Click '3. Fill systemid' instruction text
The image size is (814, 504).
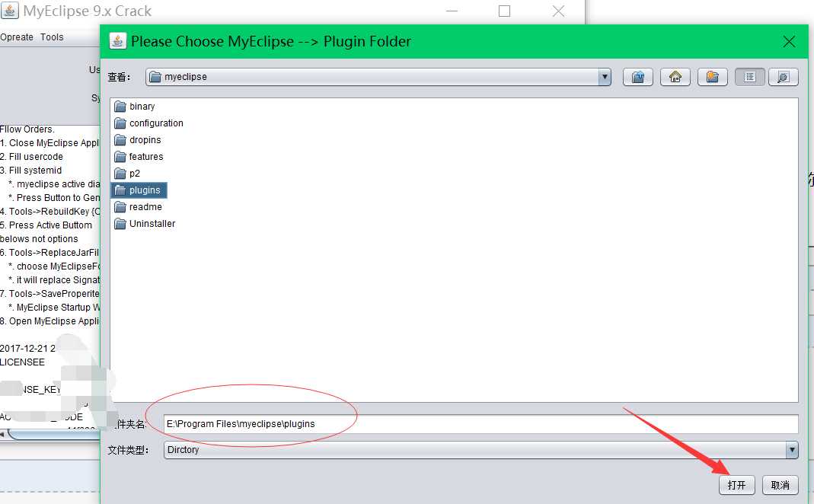click(x=30, y=171)
